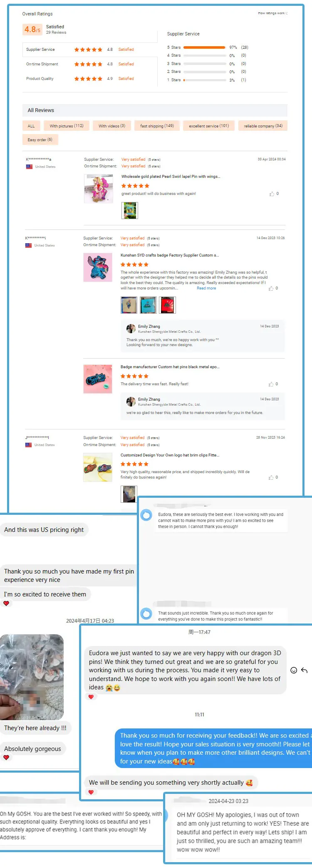Select the ALL reviews filter
The image size is (312, 868).
[31, 126]
